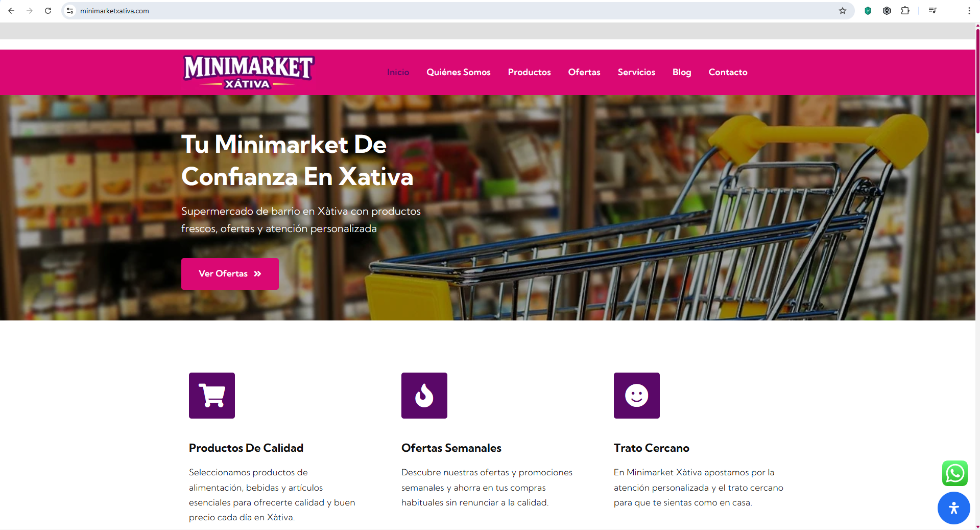Go to the Quiénes Somos page

[459, 72]
